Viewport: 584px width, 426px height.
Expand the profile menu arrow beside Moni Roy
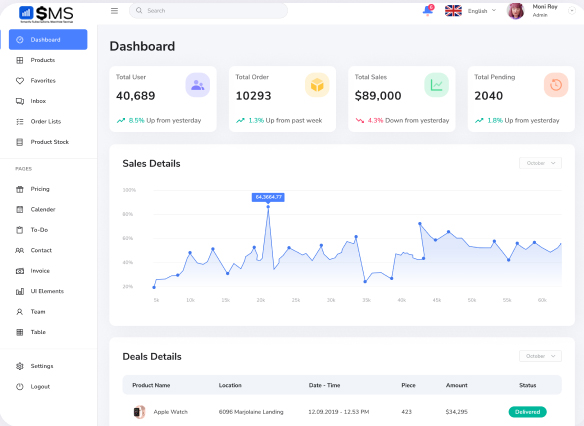pyautogui.click(x=572, y=11)
